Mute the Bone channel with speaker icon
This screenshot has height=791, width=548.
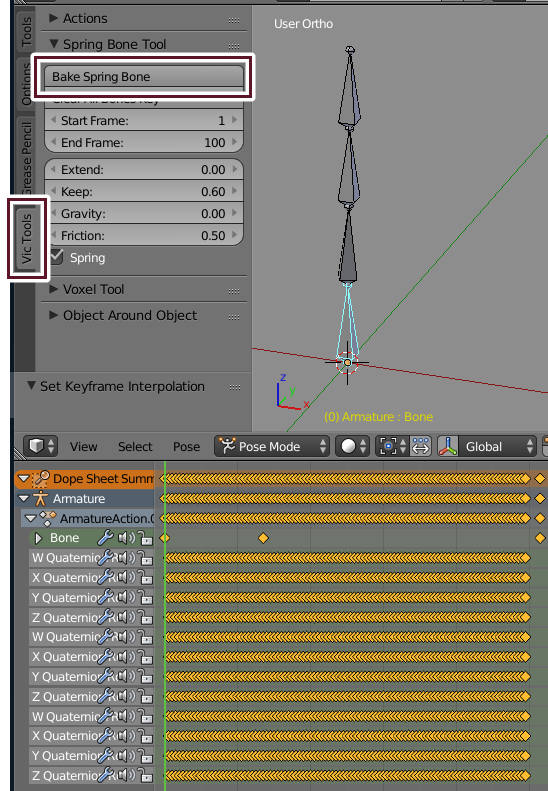click(126, 538)
